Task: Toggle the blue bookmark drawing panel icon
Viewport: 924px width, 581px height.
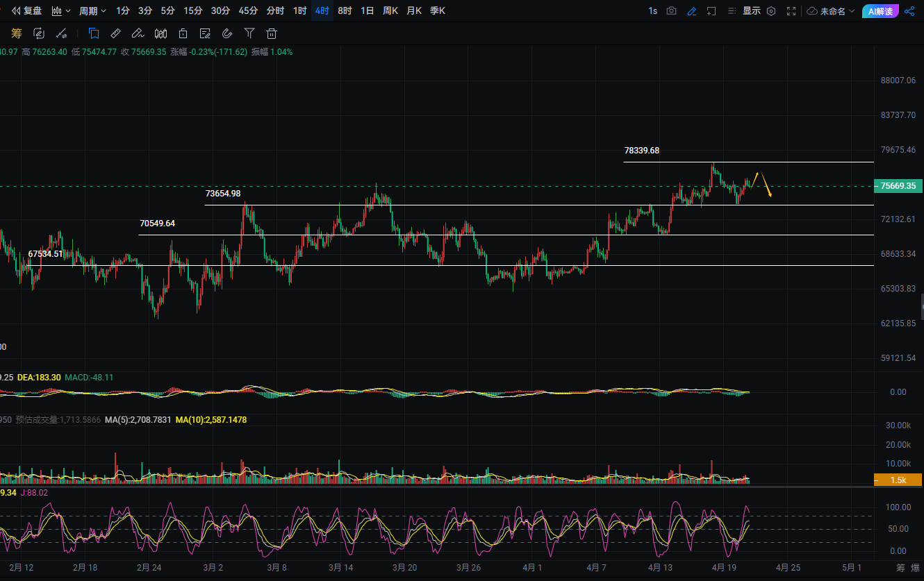Action: [x=94, y=33]
